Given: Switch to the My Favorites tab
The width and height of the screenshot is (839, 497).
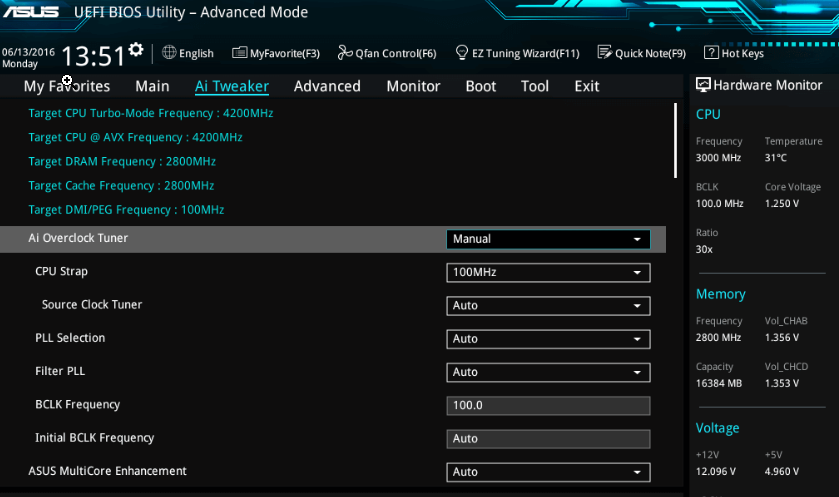Looking at the screenshot, I should pyautogui.click(x=67, y=86).
